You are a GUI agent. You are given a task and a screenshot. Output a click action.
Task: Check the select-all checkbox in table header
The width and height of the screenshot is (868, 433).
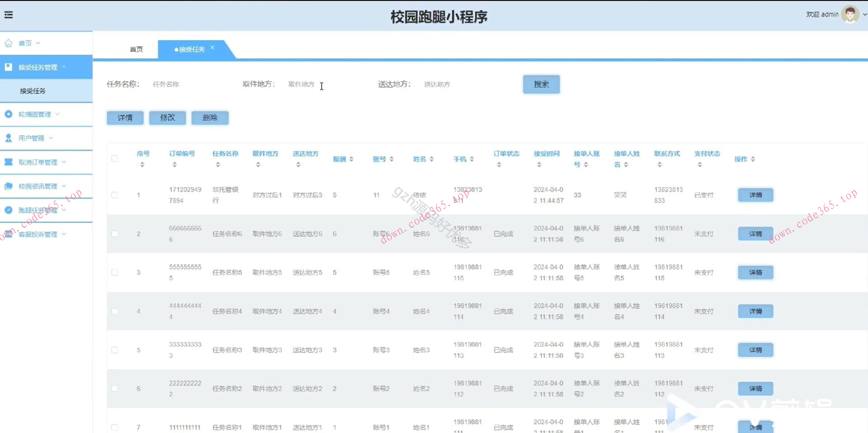(114, 159)
